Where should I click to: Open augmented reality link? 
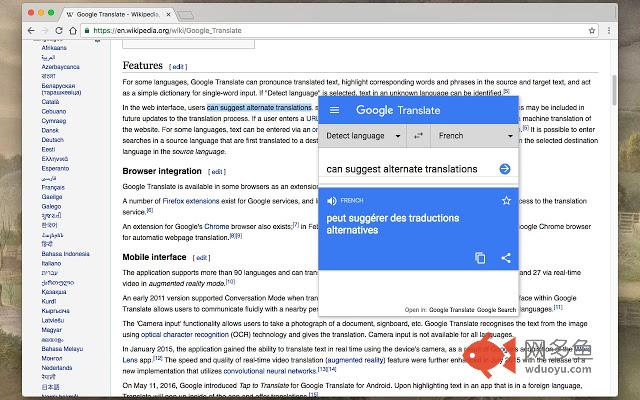355,360
